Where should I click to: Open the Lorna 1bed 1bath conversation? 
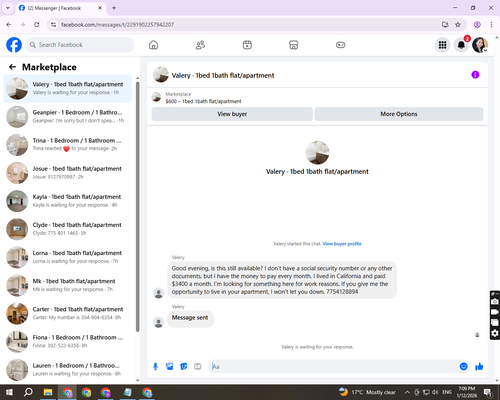[x=67, y=257]
